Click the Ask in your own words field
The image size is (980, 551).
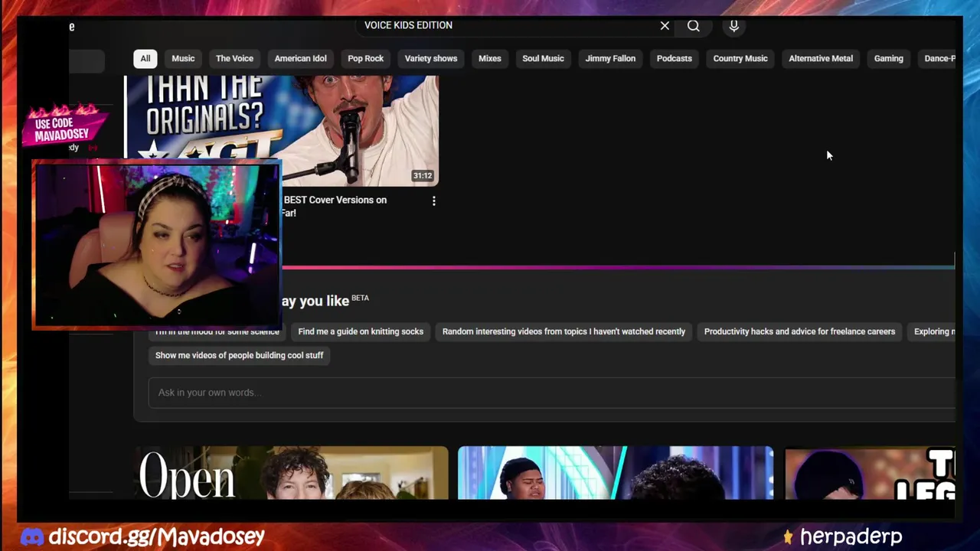[x=551, y=393]
